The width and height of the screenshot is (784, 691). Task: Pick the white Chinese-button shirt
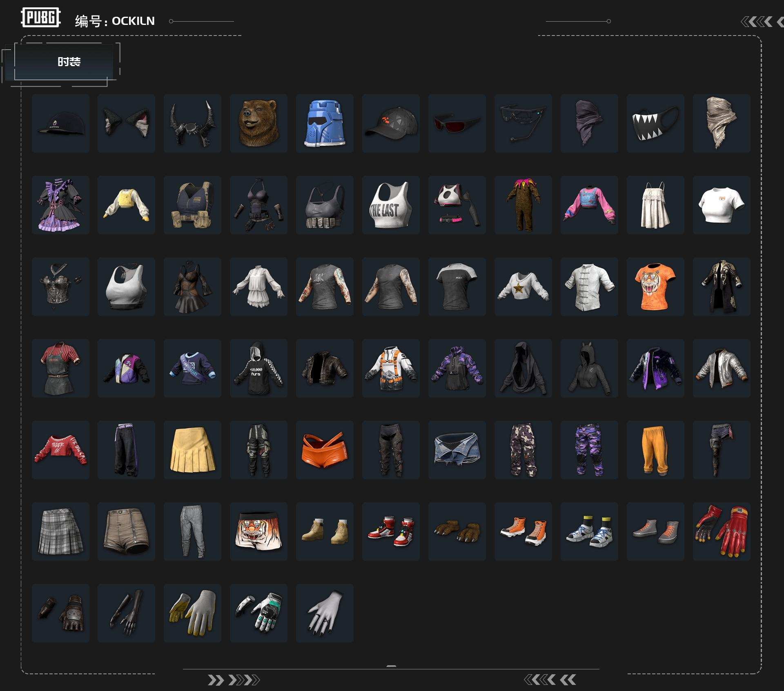[589, 287]
